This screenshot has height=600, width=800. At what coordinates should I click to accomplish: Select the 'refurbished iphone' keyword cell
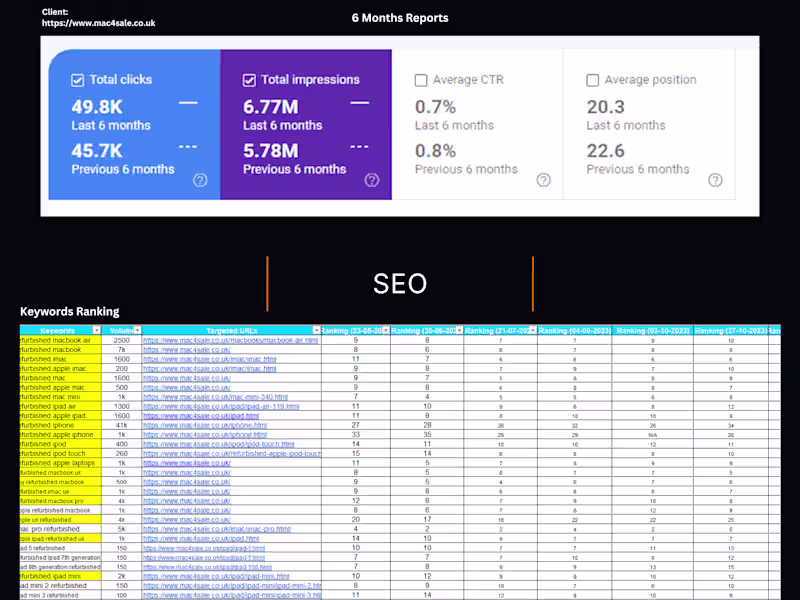coord(61,426)
